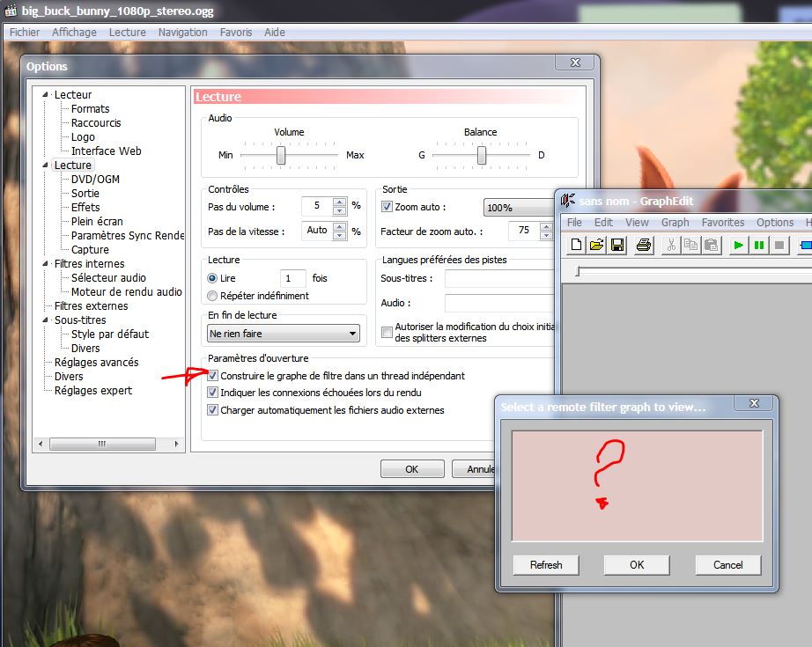Click the GraphEdit seek bar thumb
This screenshot has width=812, height=647.
pos(578,271)
